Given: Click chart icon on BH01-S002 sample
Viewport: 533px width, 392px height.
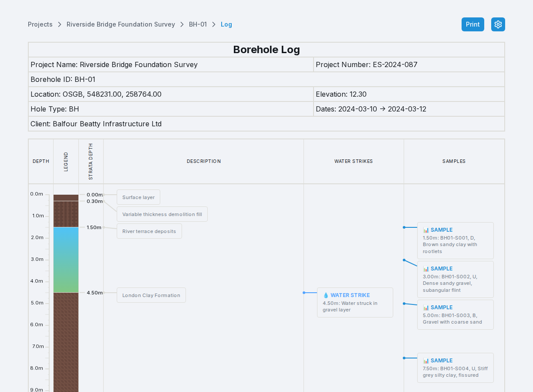Looking at the screenshot, I should [426, 269].
